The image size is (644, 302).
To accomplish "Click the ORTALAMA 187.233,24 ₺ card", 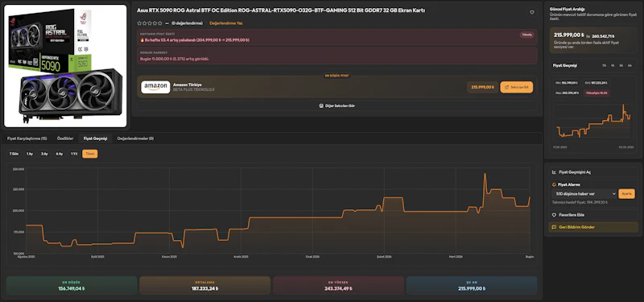I will (x=205, y=286).
